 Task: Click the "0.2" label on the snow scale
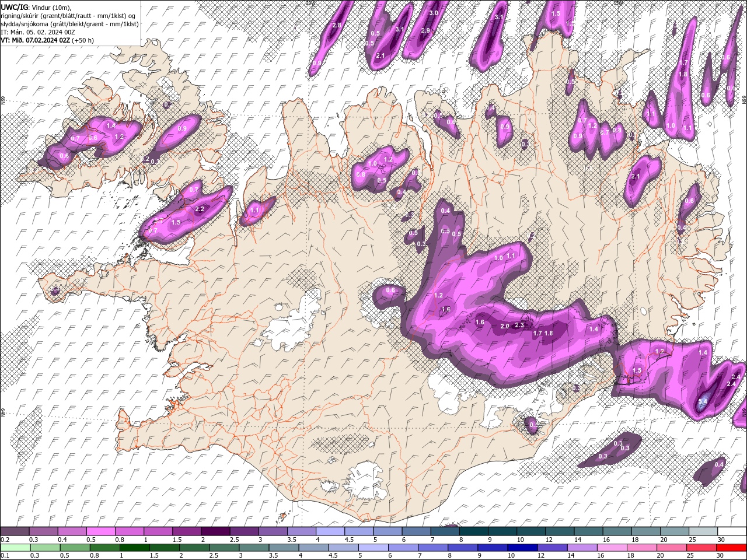[5, 540]
